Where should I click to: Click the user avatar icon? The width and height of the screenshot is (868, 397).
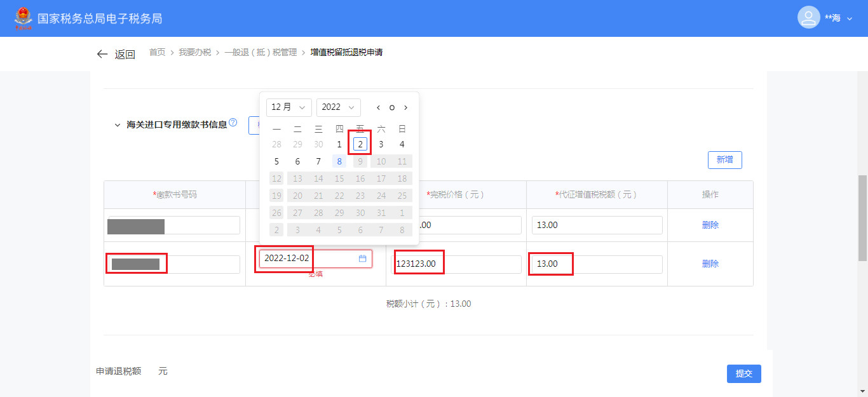point(808,18)
